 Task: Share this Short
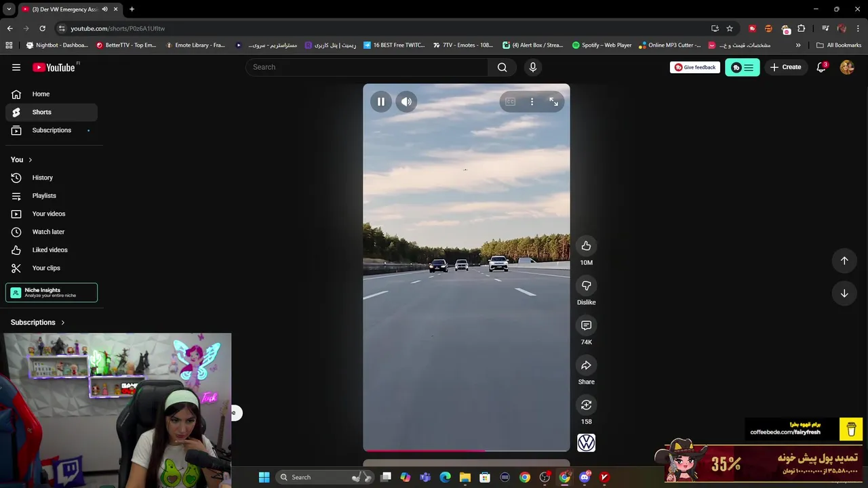587,365
